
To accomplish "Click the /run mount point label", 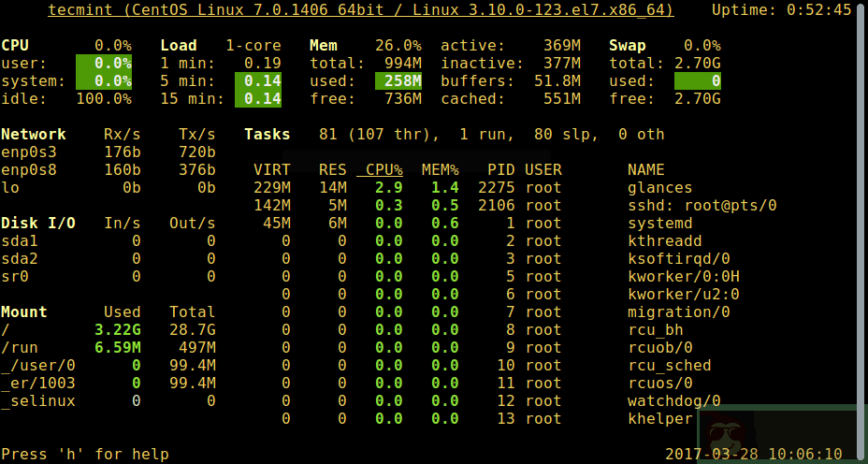I will pos(20,347).
